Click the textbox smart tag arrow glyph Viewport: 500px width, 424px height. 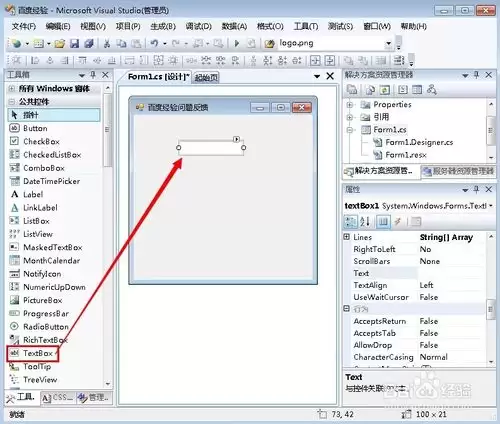[236, 139]
